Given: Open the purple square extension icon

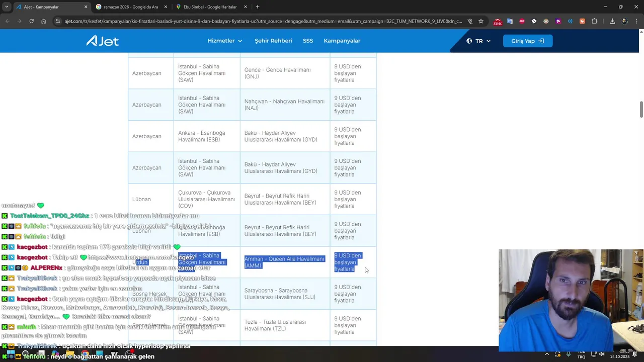Looking at the screenshot, I should coord(558,21).
